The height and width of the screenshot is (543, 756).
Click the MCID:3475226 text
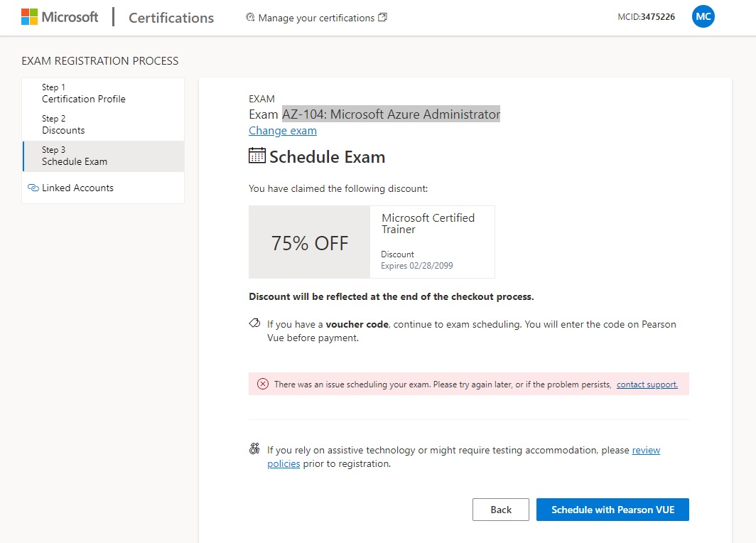click(646, 17)
